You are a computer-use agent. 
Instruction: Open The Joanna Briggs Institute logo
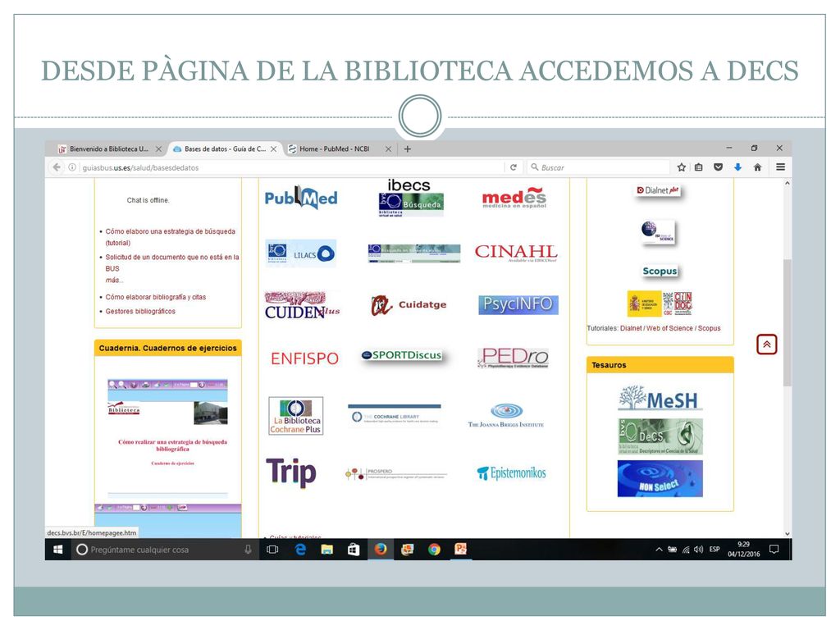505,415
